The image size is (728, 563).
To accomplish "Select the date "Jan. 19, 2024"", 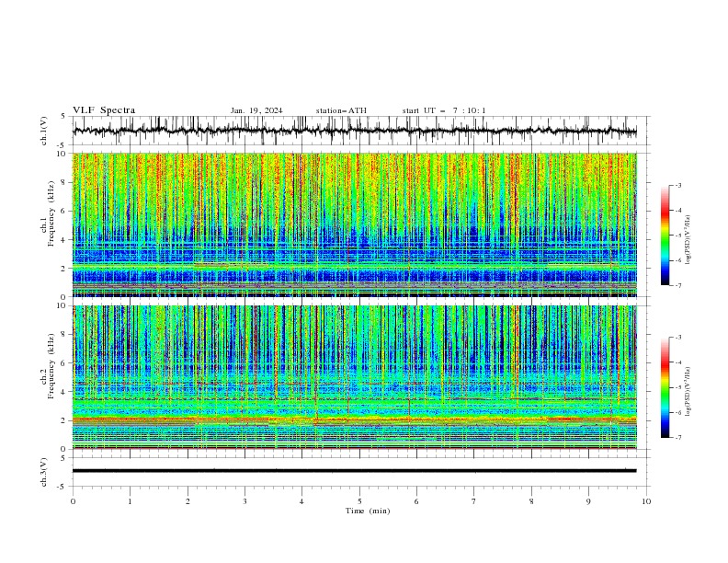I will pos(256,110).
